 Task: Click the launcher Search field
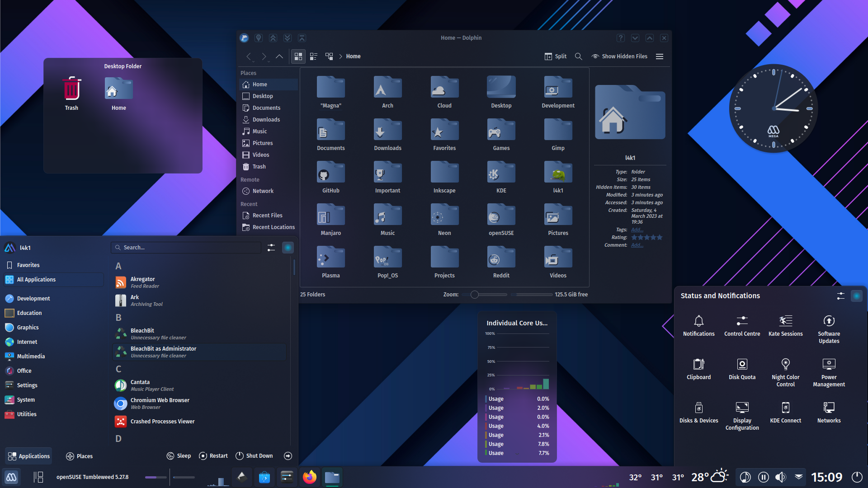[x=186, y=248]
